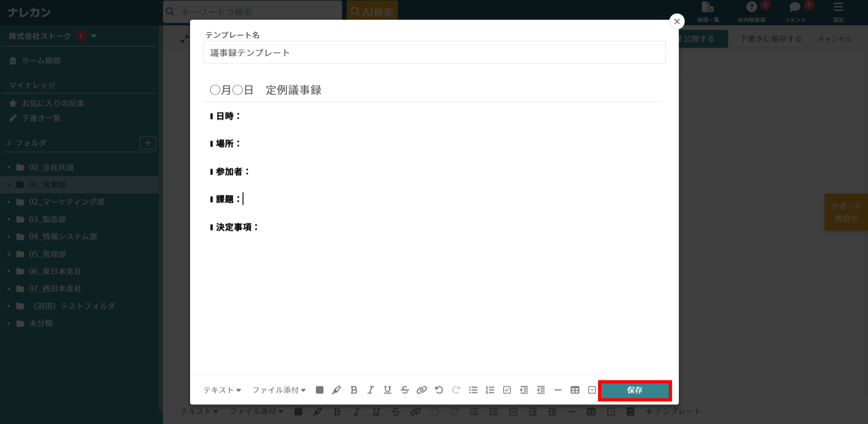Click the AI検索 button

pyautogui.click(x=372, y=12)
